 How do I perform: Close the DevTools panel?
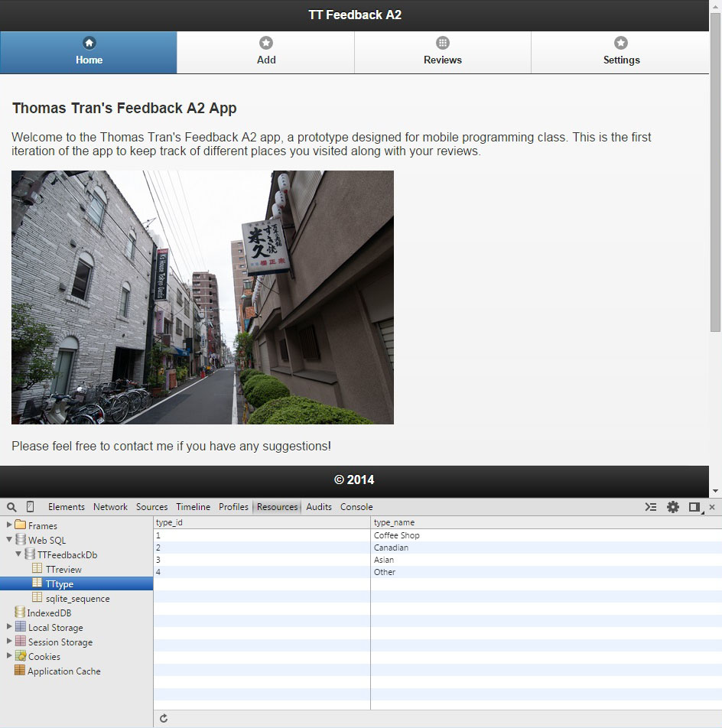click(x=712, y=507)
